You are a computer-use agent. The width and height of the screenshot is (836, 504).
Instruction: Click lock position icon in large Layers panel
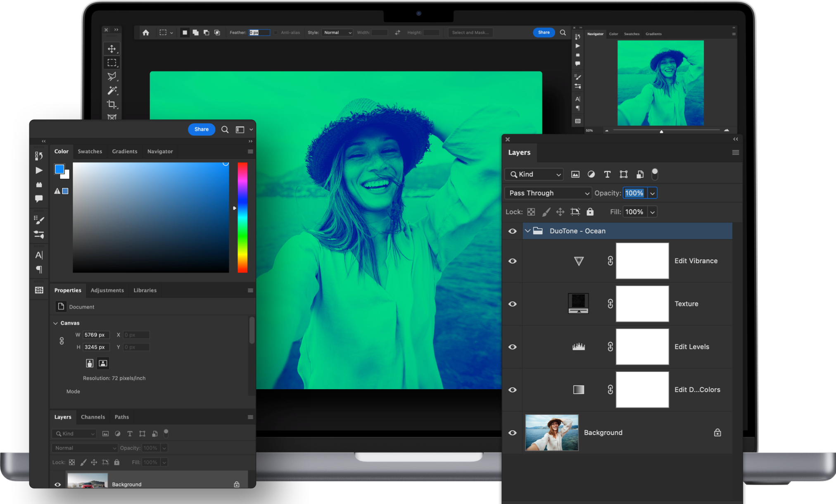[560, 212]
